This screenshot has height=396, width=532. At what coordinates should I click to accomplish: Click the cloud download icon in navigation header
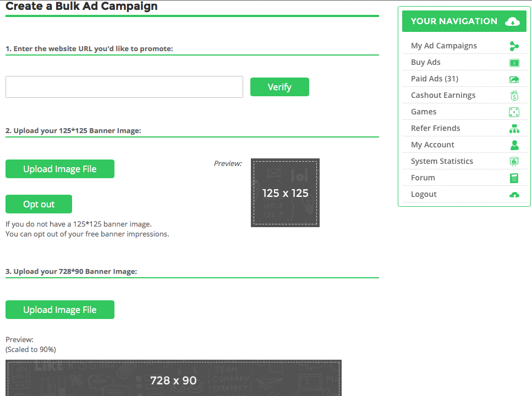[x=512, y=21]
